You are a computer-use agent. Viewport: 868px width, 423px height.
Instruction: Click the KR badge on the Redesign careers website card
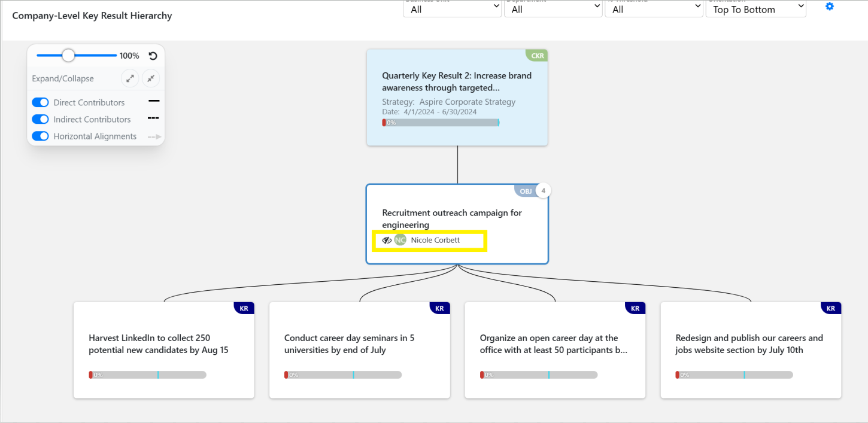click(831, 308)
